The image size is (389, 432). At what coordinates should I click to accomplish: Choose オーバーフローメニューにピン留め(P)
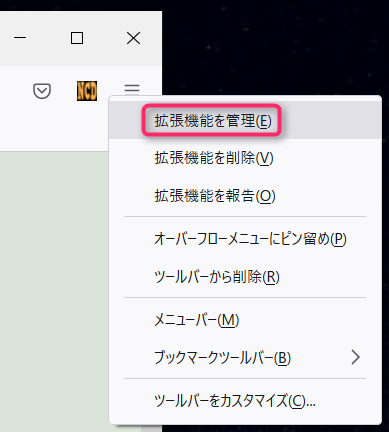coord(245,238)
